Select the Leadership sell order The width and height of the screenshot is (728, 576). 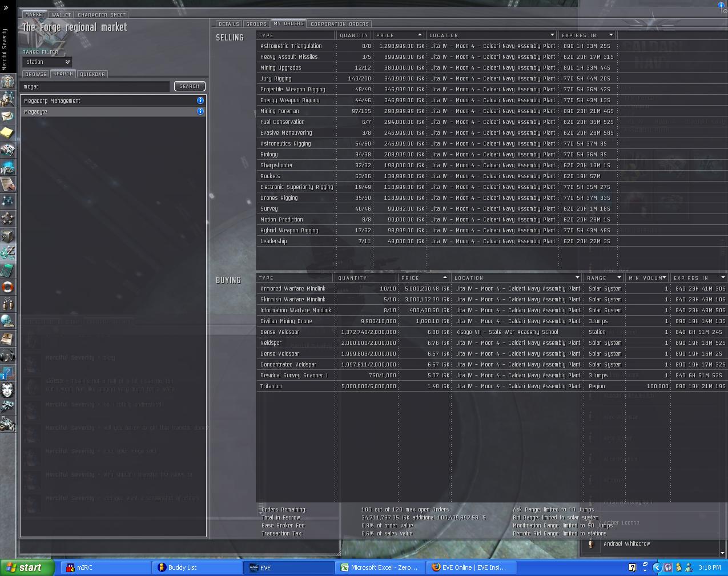pyautogui.click(x=436, y=241)
